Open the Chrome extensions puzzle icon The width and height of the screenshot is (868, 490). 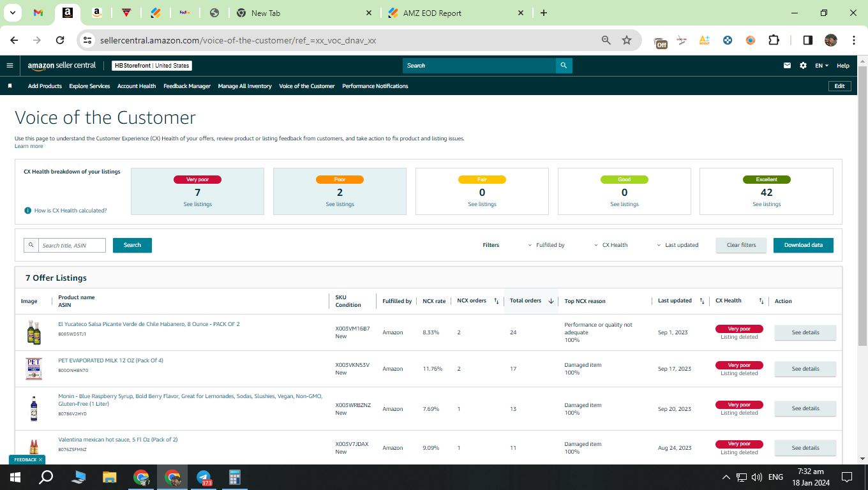pos(774,40)
